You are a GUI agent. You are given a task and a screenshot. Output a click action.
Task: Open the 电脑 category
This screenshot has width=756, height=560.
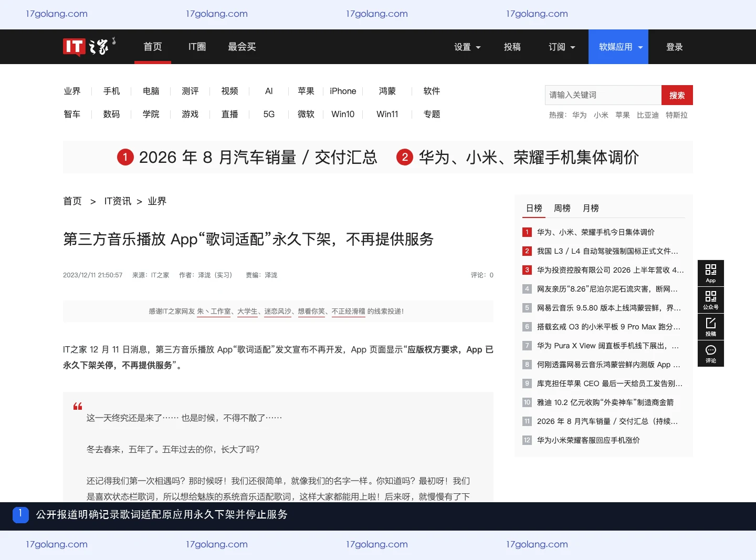(151, 91)
